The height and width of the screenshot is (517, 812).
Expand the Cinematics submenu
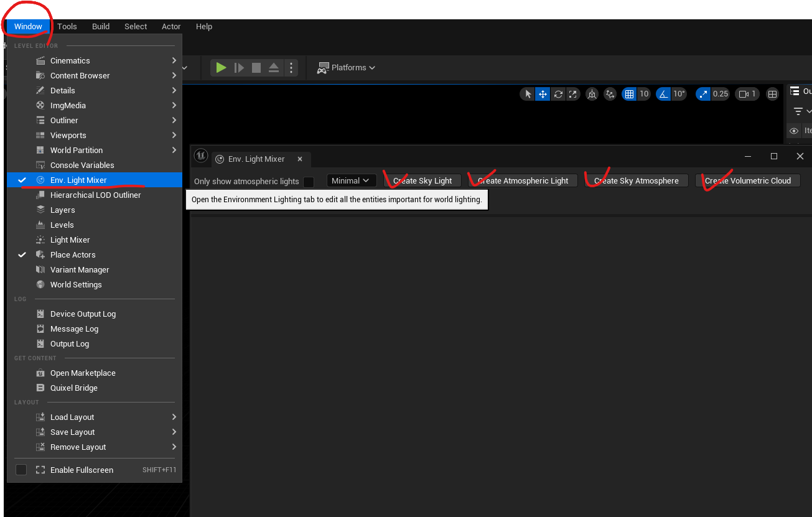point(95,60)
